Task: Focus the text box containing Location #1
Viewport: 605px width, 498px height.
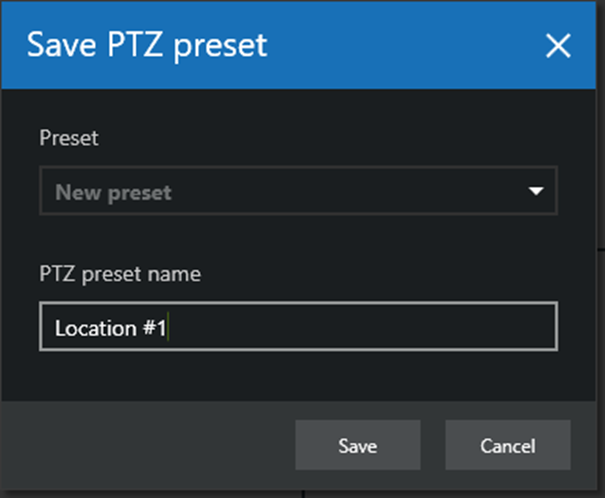Action: point(298,328)
